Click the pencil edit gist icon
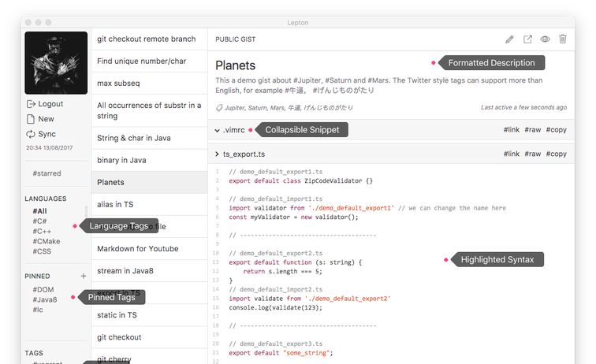Image resolution: width=596 pixels, height=364 pixels. (510, 39)
